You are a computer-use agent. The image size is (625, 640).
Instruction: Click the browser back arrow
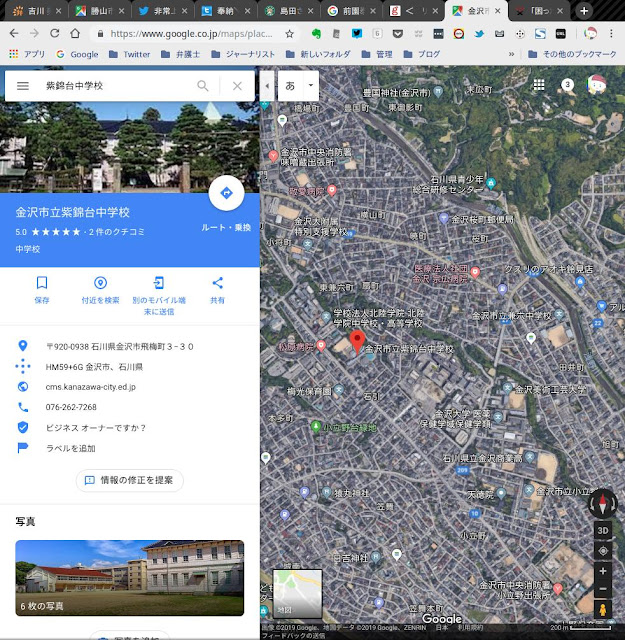(14, 33)
